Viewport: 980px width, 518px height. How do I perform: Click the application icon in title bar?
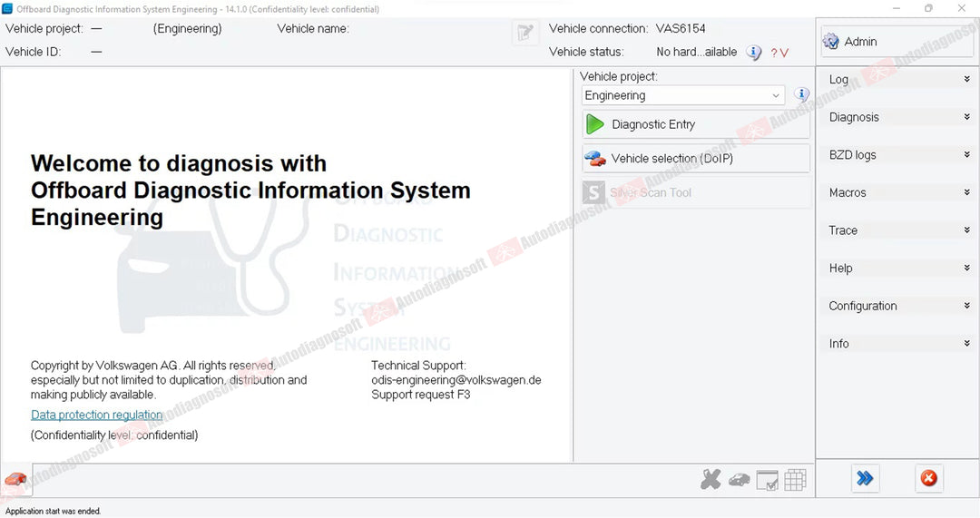click(x=7, y=9)
